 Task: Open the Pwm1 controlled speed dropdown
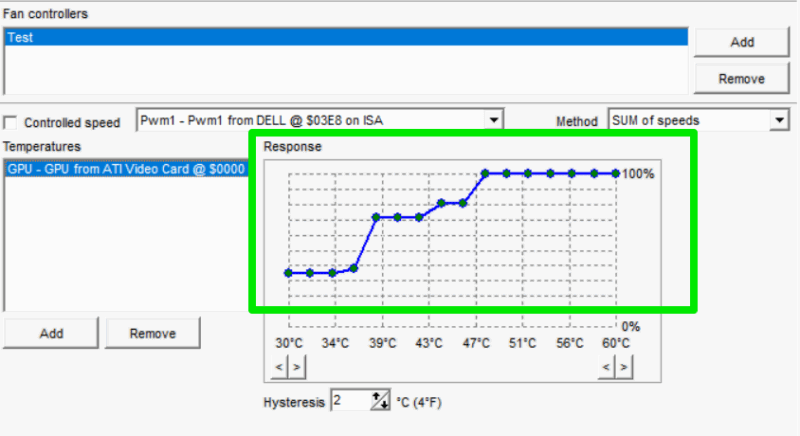(493, 120)
